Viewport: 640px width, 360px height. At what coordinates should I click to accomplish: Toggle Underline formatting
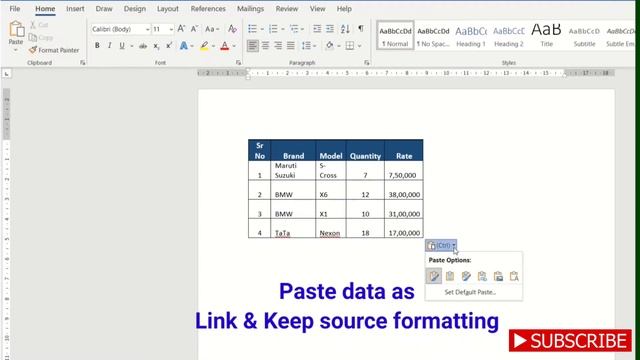122,46
